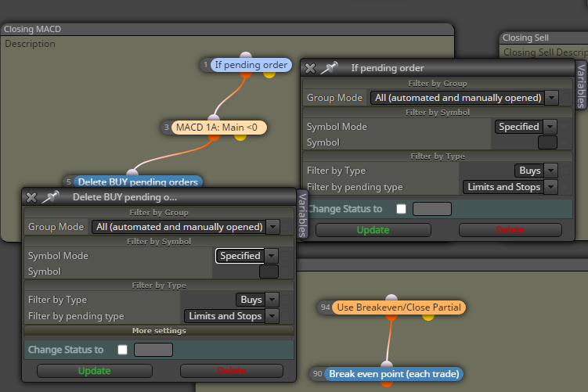Click the Closing Sell group title
This screenshot has height=392, width=588.
point(525,38)
